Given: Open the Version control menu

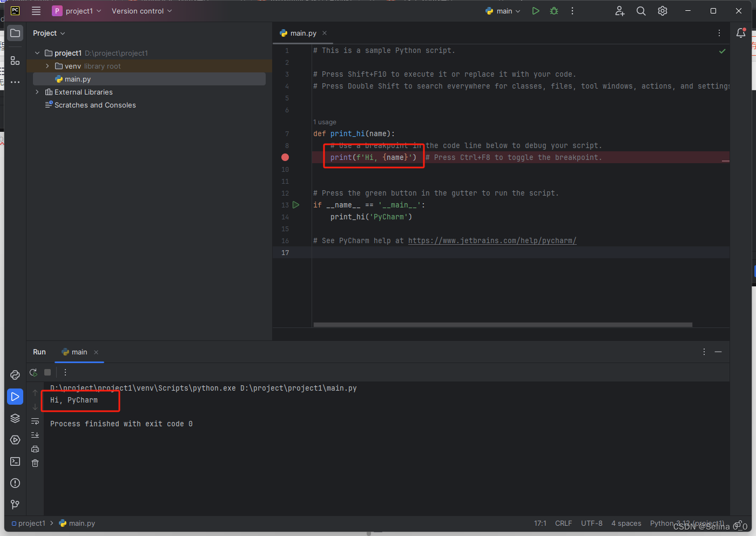Looking at the screenshot, I should coord(141,10).
